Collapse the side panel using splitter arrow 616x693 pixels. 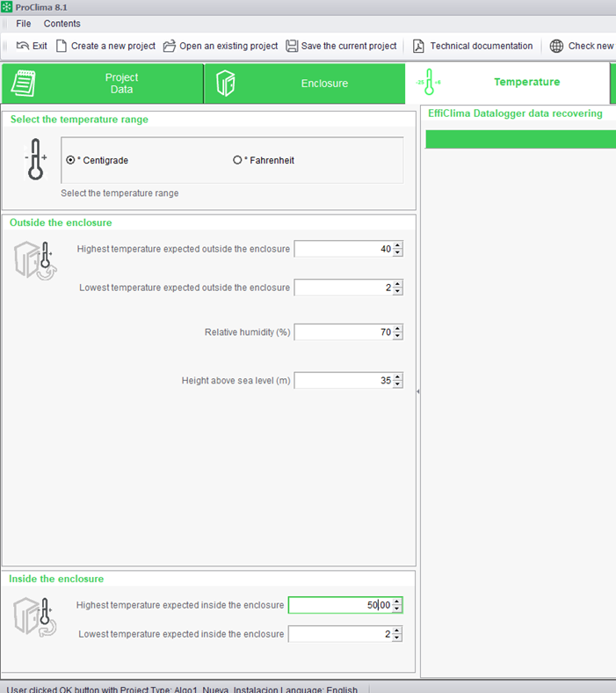(418, 391)
